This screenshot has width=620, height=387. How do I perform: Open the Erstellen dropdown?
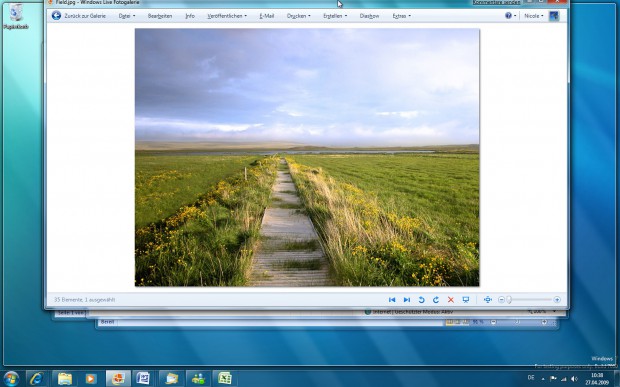tap(335, 16)
